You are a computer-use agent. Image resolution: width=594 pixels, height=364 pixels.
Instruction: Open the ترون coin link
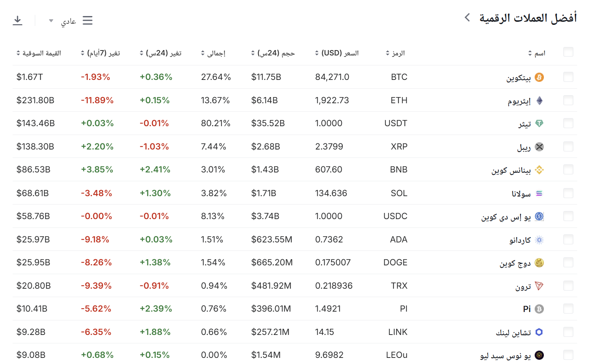(x=523, y=287)
